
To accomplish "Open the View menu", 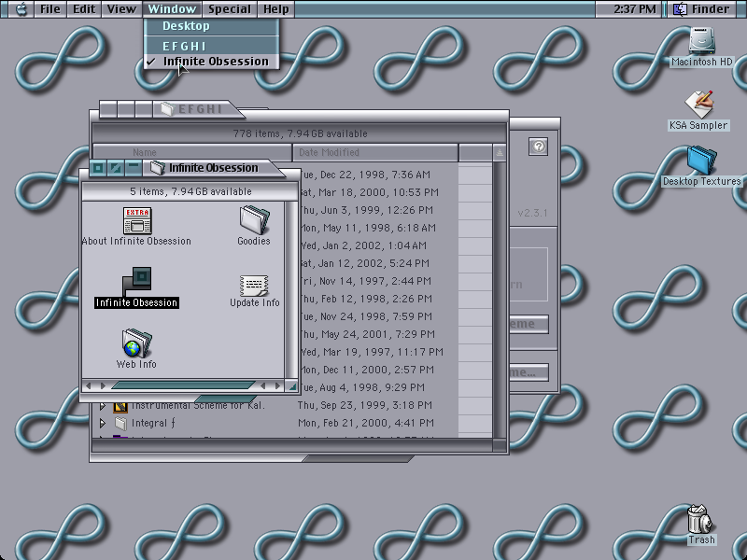I will click(121, 9).
